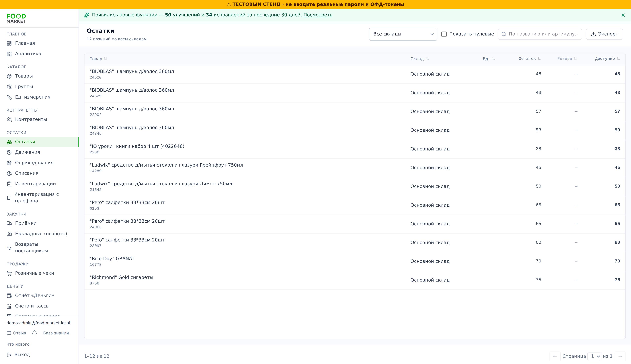Click the Счета и кассы bank icon
Screen dimensions: 631x364
[x=9, y=306]
